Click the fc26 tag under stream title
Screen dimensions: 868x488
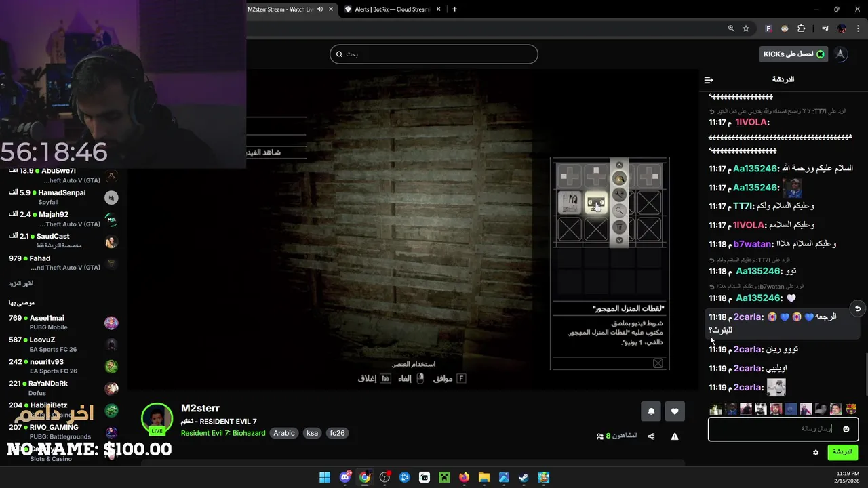337,433
